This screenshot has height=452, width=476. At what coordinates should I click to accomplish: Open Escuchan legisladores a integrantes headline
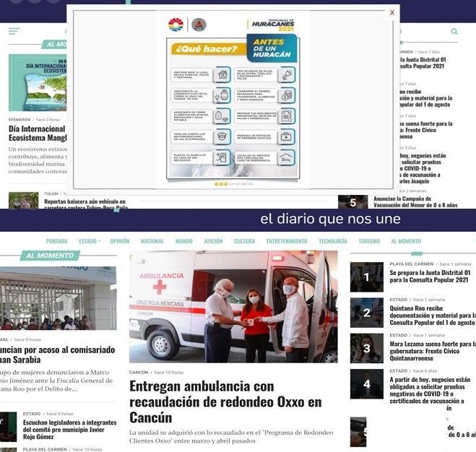pyautogui.click(x=69, y=430)
